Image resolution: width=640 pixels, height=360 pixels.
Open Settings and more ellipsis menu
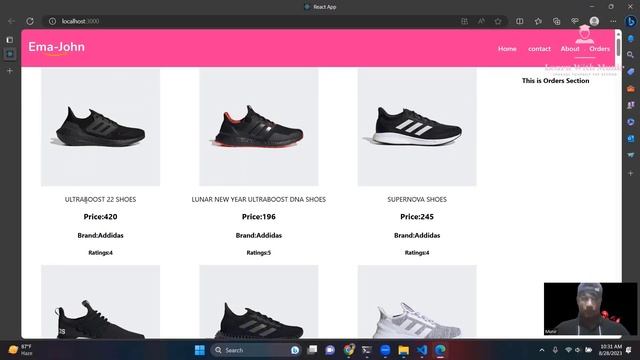(x=613, y=21)
